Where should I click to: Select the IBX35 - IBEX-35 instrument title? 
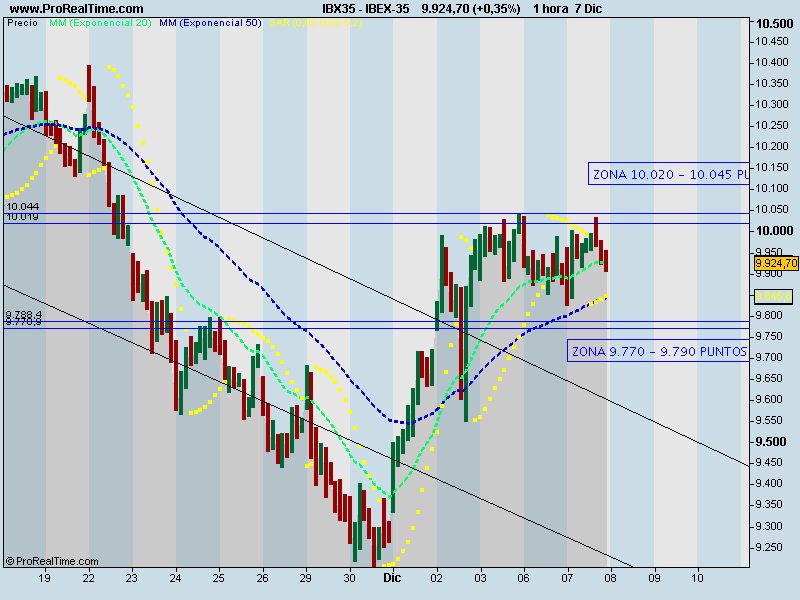coord(366,9)
